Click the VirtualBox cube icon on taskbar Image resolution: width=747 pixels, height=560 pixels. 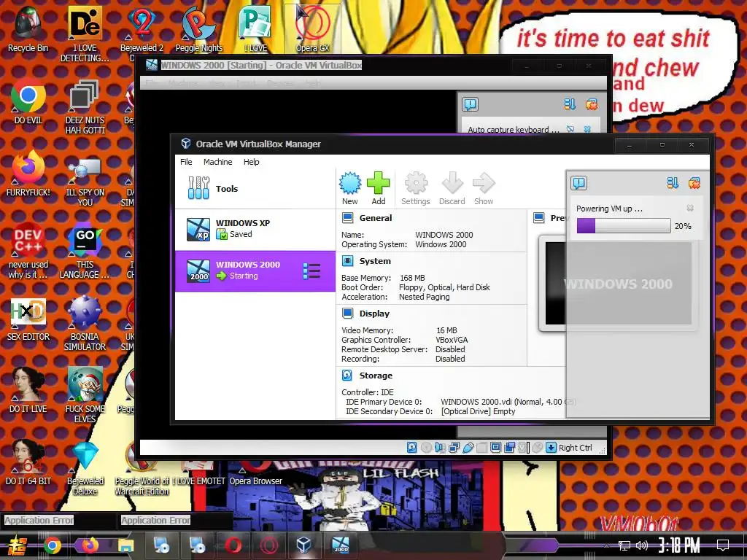pyautogui.click(x=303, y=545)
